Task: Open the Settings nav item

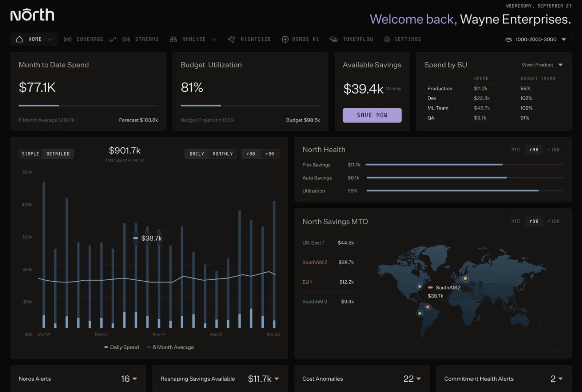Action: click(403, 39)
